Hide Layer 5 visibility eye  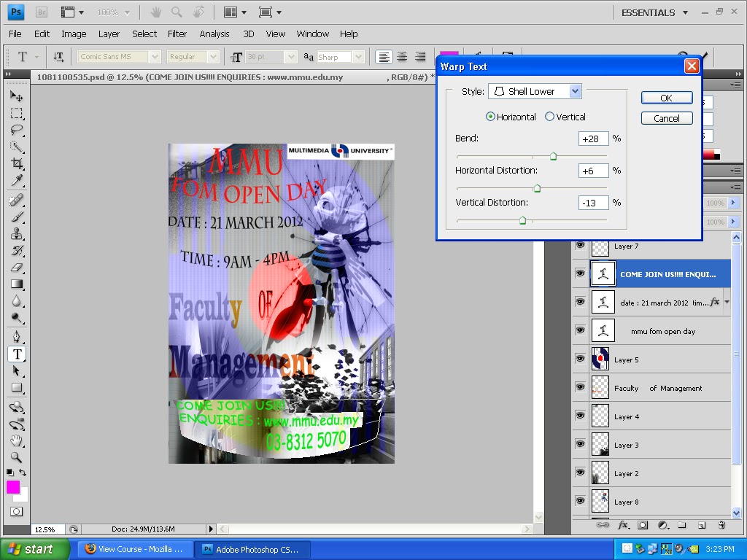(x=580, y=359)
